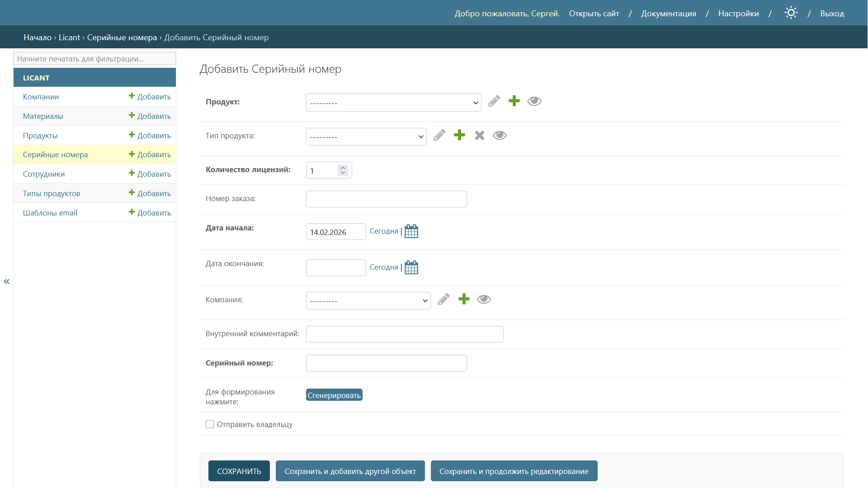View selected Компания via eye icon
868x488 pixels.
pos(484,300)
